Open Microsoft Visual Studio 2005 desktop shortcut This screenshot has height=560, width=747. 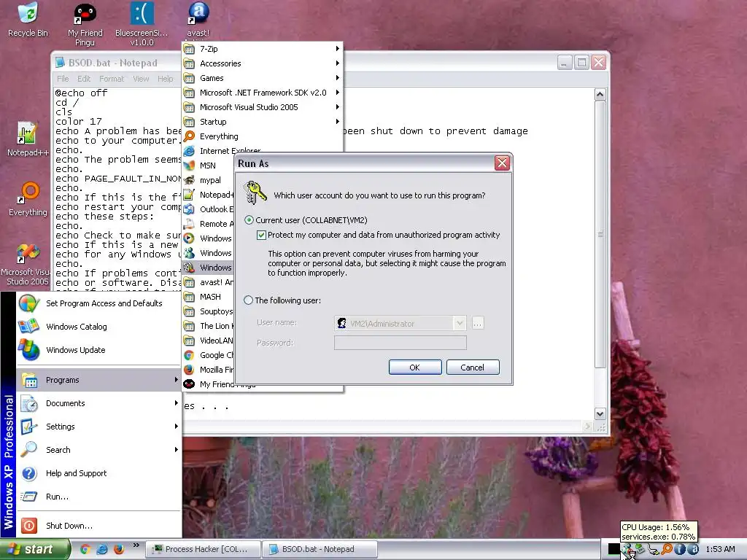[x=28, y=263]
